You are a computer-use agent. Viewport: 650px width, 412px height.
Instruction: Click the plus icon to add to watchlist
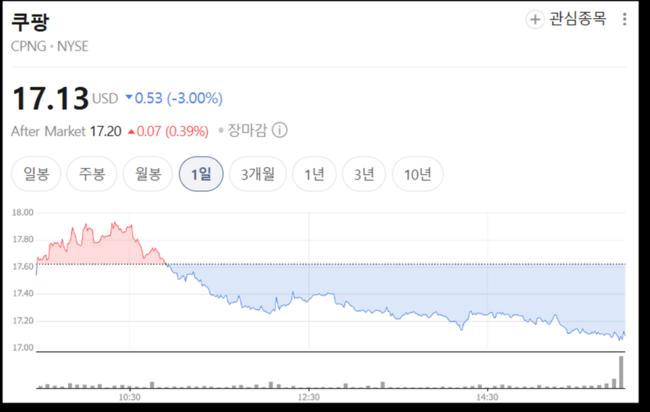point(535,20)
